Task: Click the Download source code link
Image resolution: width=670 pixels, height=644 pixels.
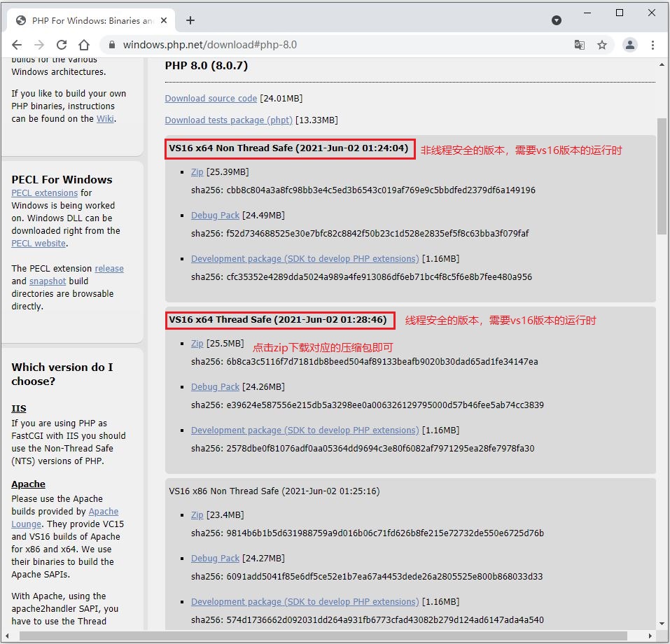Action: 211,99
